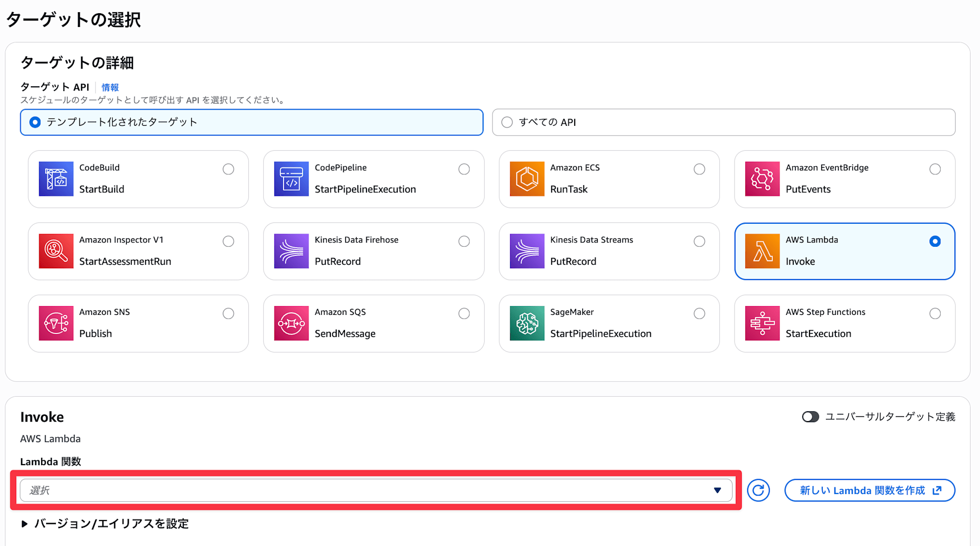The width and height of the screenshot is (980, 546).
Task: Click the AWS Step Functions icon
Action: [x=762, y=323]
